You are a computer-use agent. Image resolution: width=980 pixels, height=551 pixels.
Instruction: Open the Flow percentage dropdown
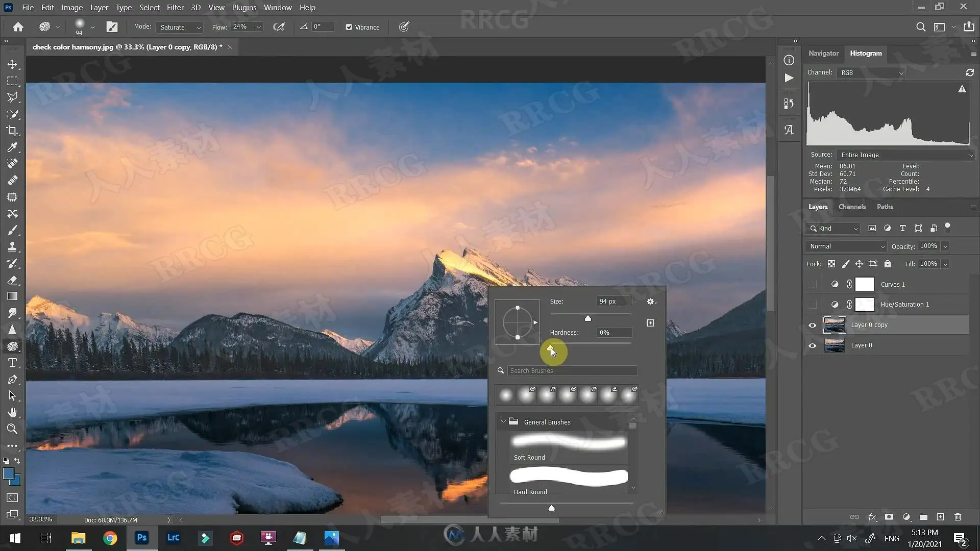click(259, 27)
